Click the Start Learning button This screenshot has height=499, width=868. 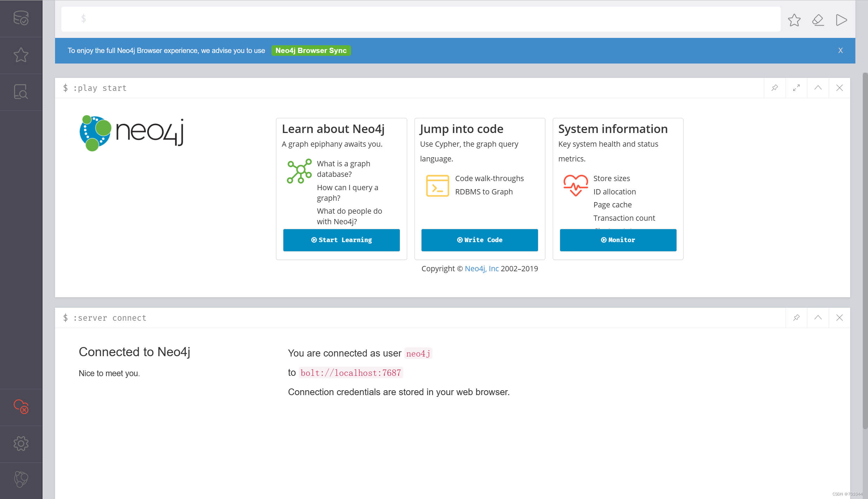click(342, 240)
